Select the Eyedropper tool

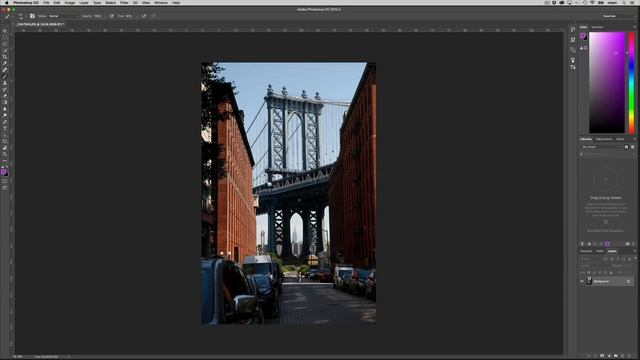(x=5, y=63)
